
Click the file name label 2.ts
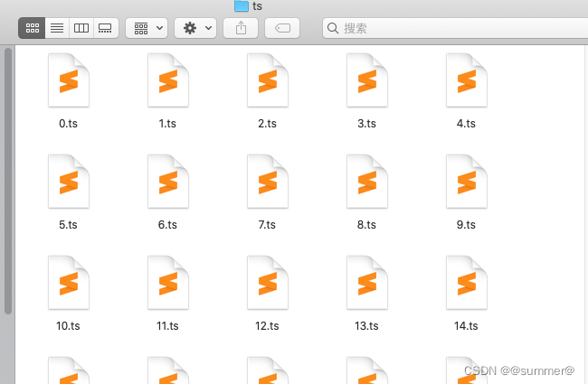267,123
